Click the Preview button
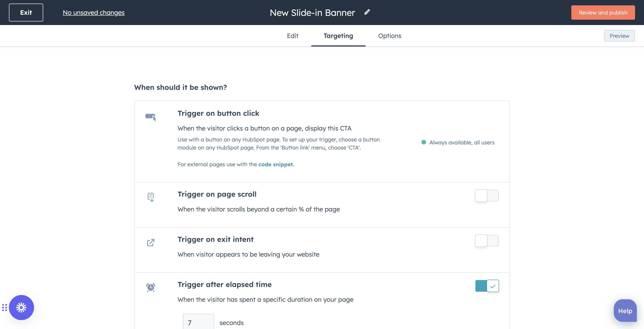The width and height of the screenshot is (644, 329). pyautogui.click(x=619, y=36)
